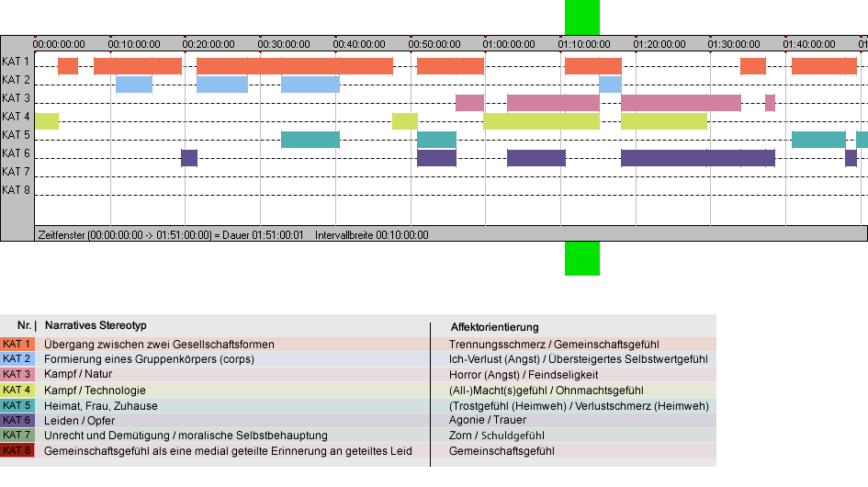Image resolution: width=868 pixels, height=487 pixels.
Task: Select affect text Trennungsschmerz / Gemeinschaftsgefühl
Action: (x=554, y=344)
